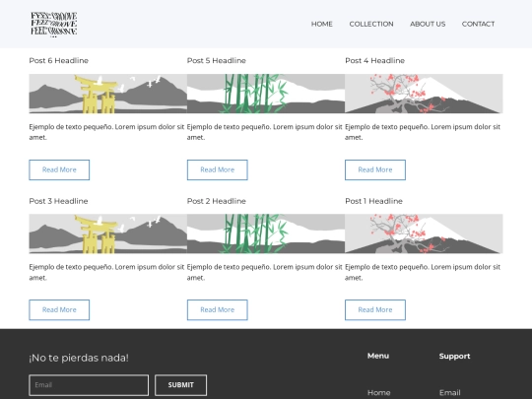Read More for Post 5
532x399 pixels.
tap(218, 170)
